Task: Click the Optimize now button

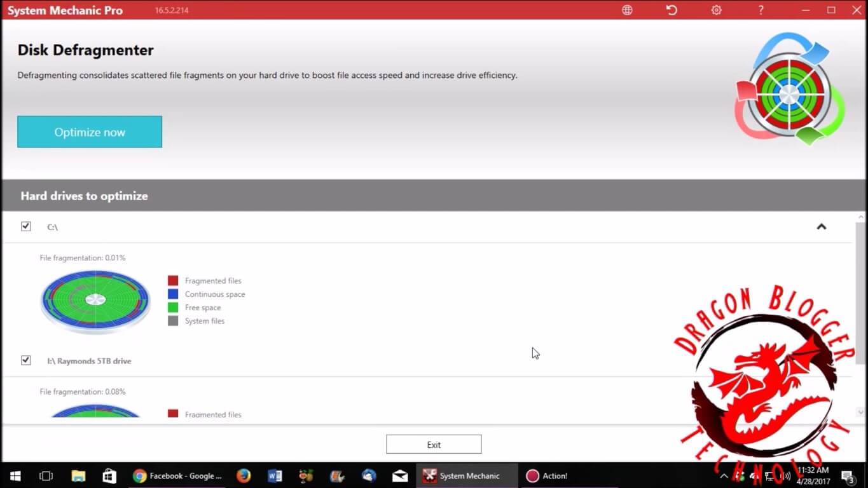Action: (90, 132)
